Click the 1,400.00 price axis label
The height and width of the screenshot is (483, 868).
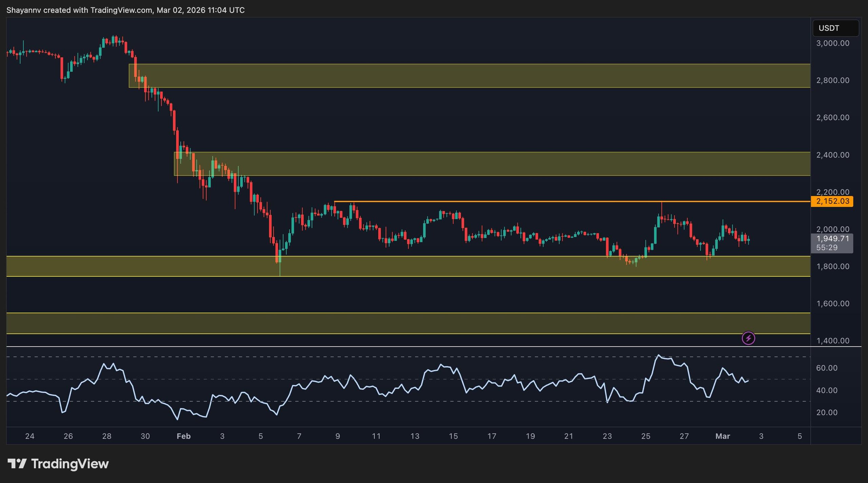[x=832, y=341]
